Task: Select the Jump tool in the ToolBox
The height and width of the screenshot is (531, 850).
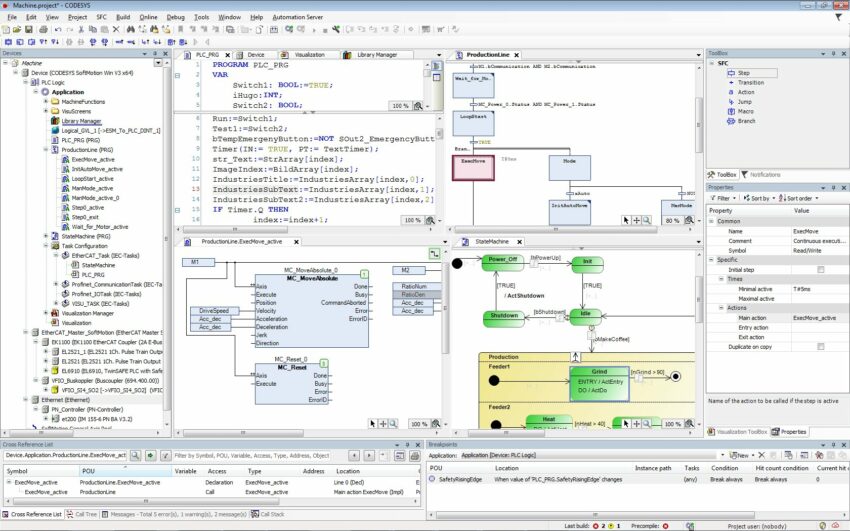Action: click(740, 102)
